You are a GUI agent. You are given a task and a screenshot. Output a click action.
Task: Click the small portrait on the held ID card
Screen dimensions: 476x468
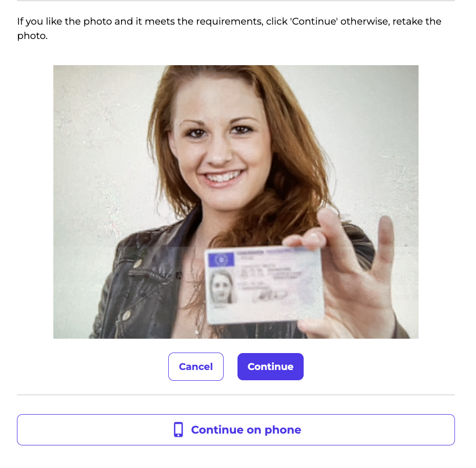222,287
